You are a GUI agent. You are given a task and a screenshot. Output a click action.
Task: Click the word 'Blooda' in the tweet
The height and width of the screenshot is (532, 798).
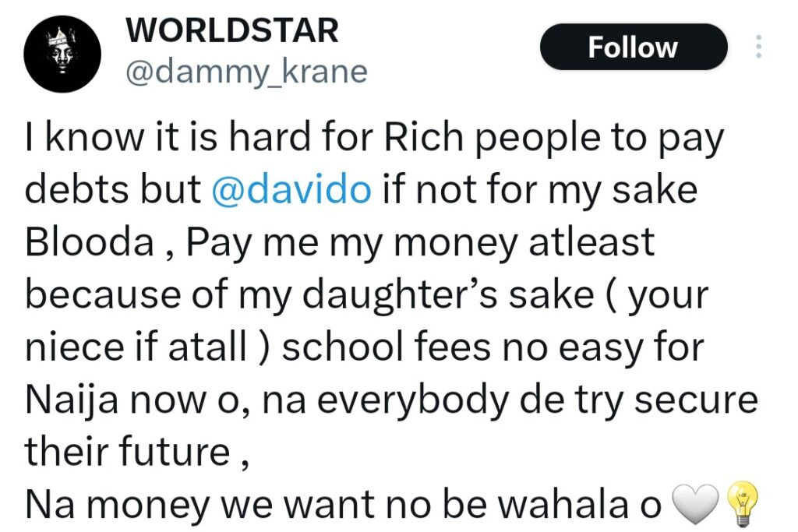[x=90, y=243]
